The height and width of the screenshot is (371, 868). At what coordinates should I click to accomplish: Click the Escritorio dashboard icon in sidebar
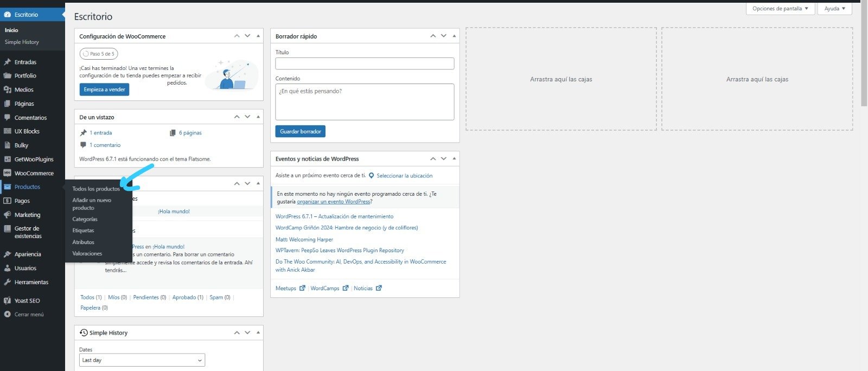[x=8, y=15]
